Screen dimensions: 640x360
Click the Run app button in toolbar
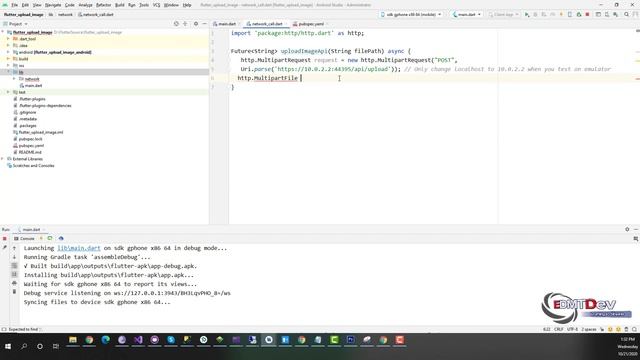[527, 14]
